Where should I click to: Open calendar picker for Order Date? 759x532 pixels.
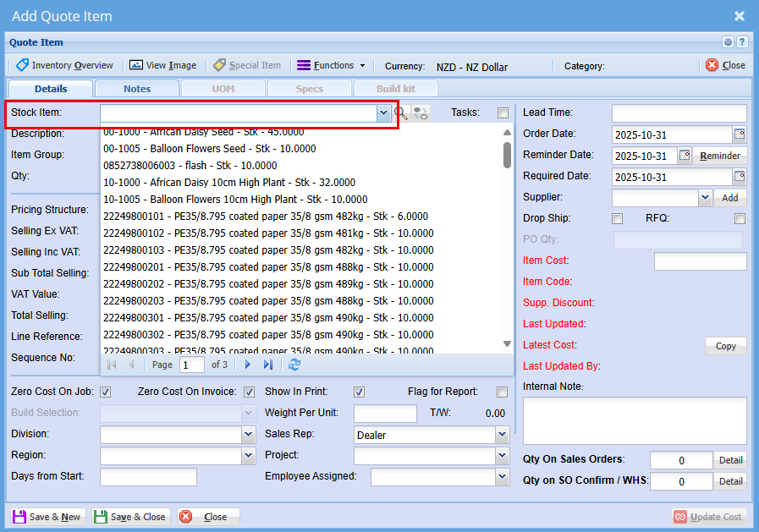pyautogui.click(x=740, y=134)
